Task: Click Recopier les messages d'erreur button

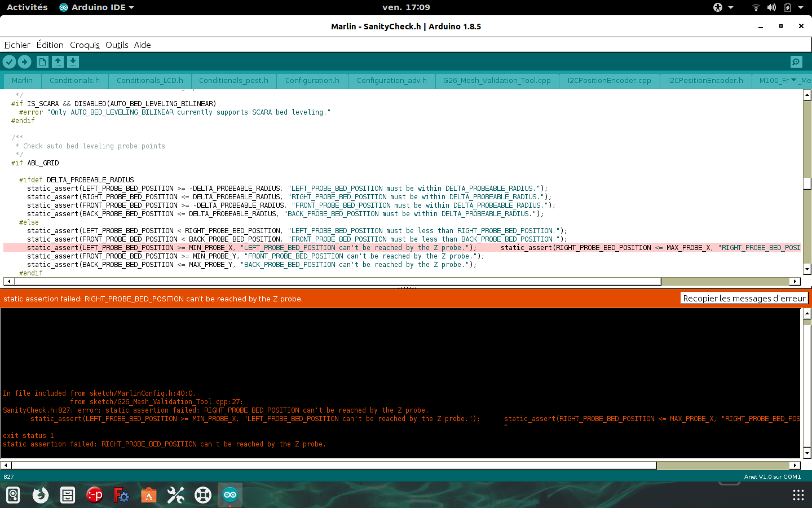Action: click(744, 298)
